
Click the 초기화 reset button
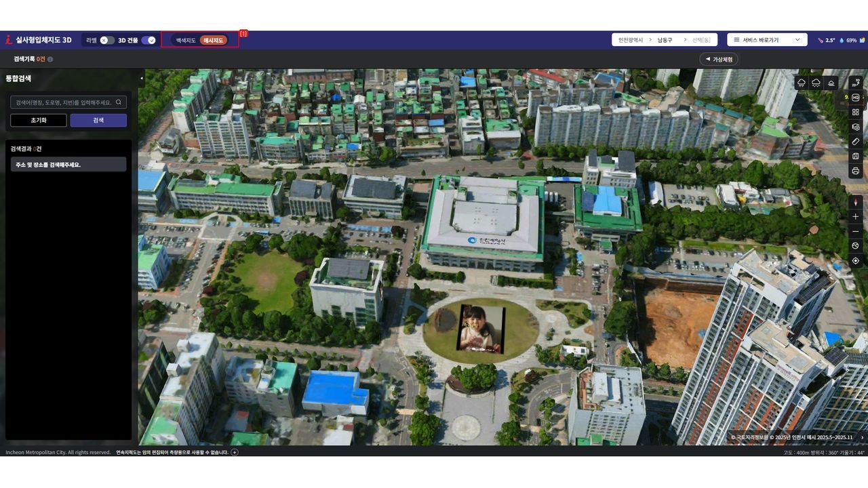tap(39, 120)
